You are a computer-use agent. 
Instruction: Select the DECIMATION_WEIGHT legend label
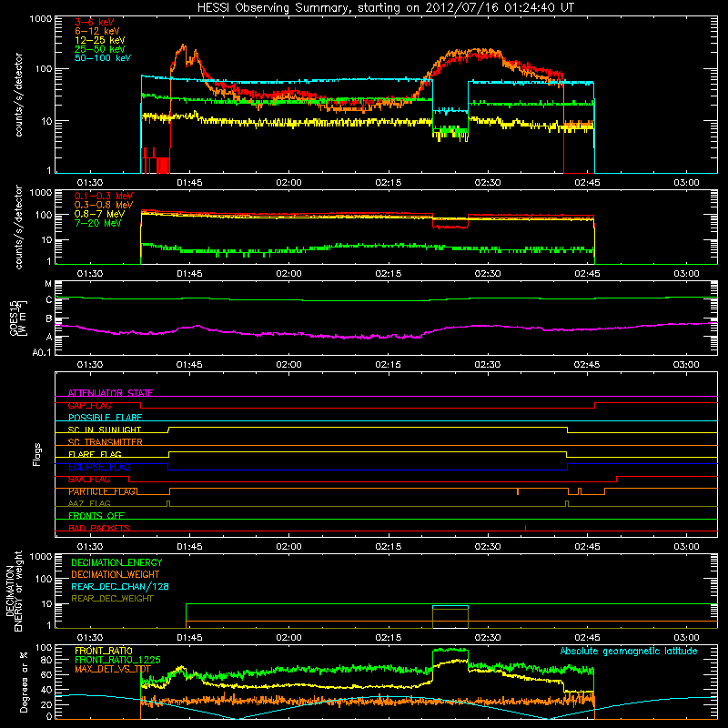116,574
